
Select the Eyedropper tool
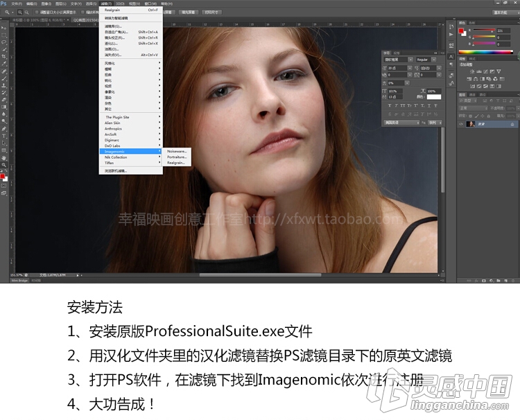point(4,64)
